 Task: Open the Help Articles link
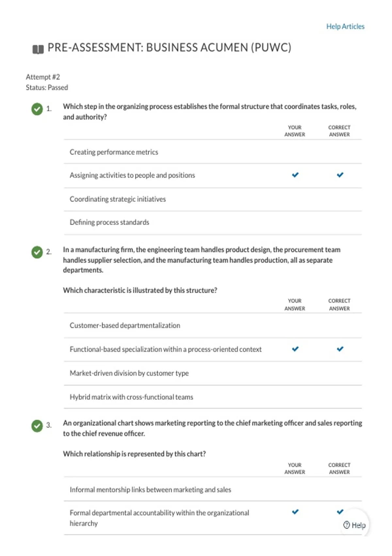point(345,26)
